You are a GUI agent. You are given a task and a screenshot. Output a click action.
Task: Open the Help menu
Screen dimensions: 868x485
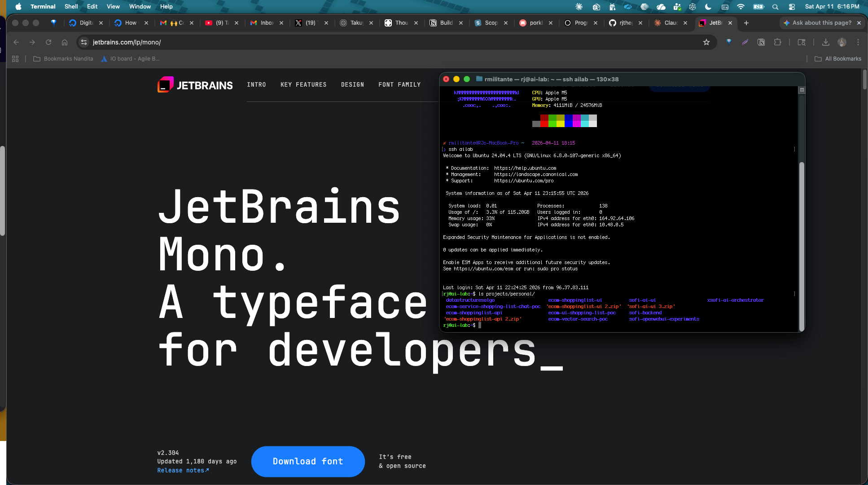167,7
